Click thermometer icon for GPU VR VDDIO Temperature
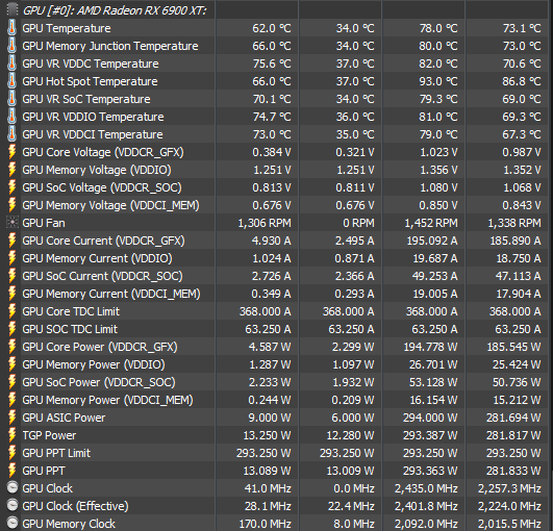553x531 pixels. click(x=12, y=116)
